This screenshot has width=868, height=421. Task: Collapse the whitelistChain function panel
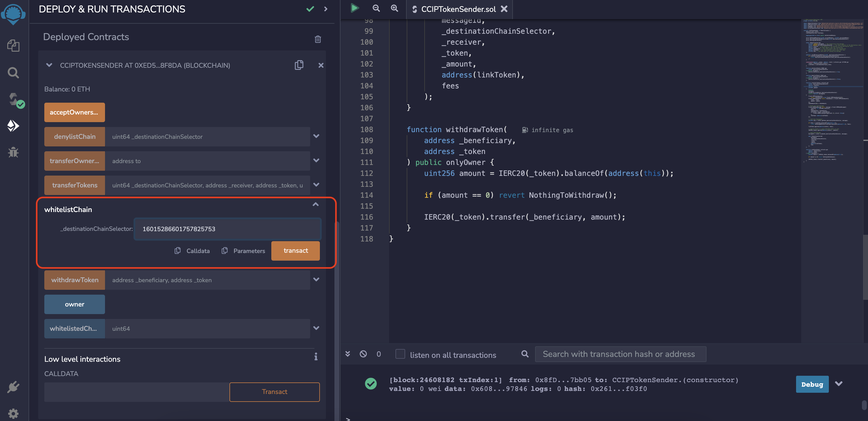[315, 204]
